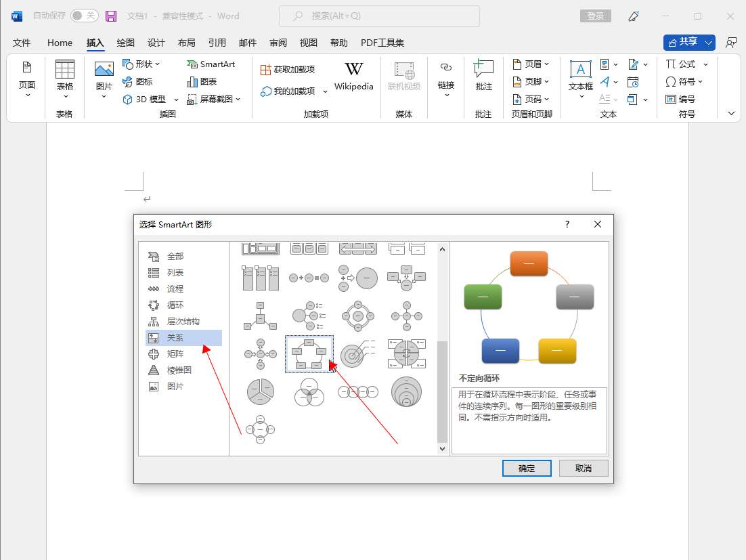
Task: Click the 登录 login button
Action: tap(595, 16)
